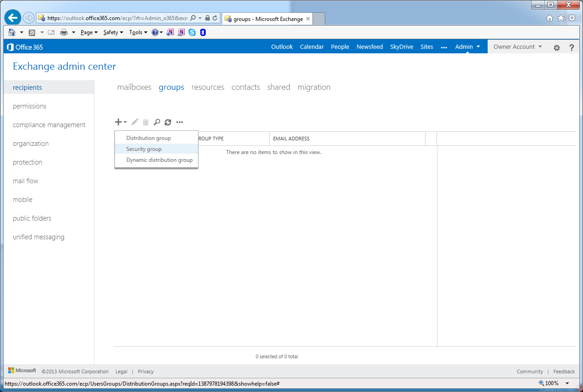
Task: Click the browser back arrow button
Action: (13, 18)
